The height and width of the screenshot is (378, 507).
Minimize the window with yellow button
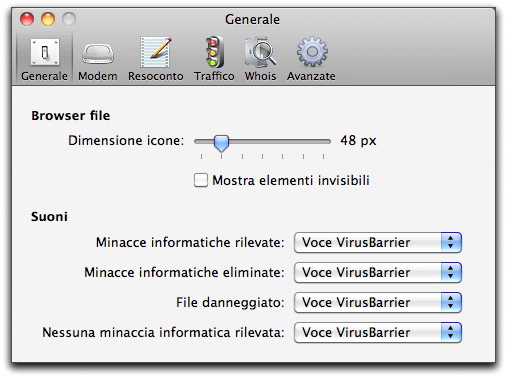point(48,19)
